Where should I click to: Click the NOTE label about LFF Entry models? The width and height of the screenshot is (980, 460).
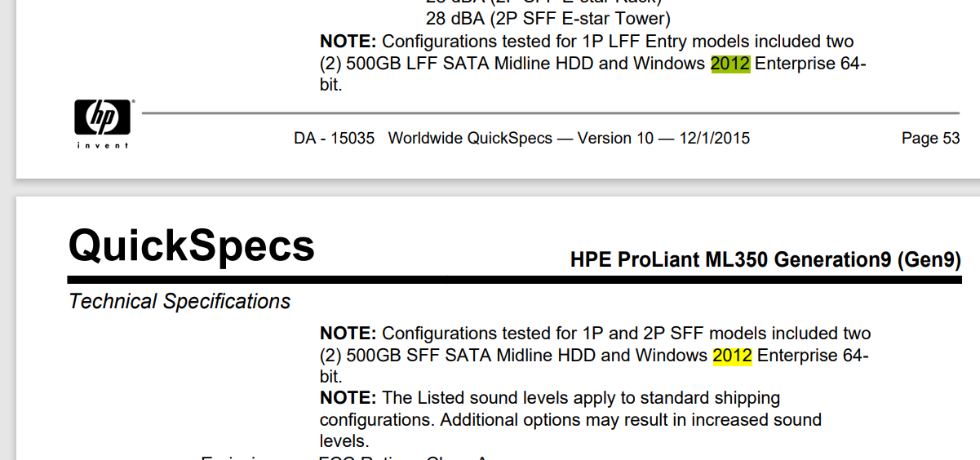(348, 42)
